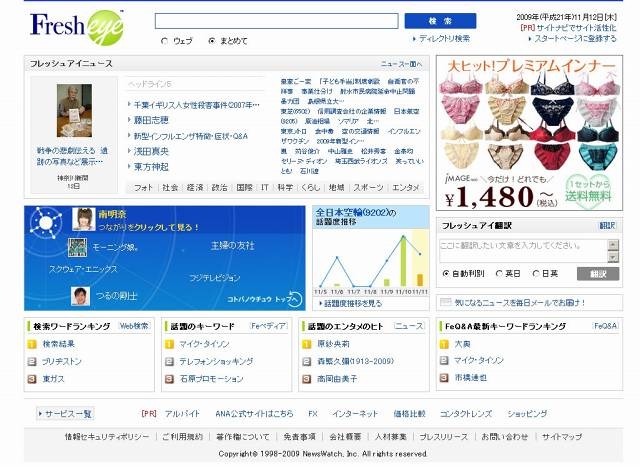Viewport: 640px width, 467px height.
Task: Switch to the フォト news tab
Action: [x=143, y=187]
